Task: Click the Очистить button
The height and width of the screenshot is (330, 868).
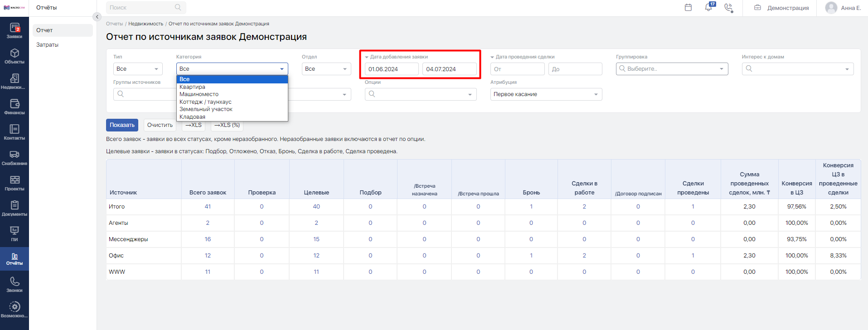Action: pos(160,125)
